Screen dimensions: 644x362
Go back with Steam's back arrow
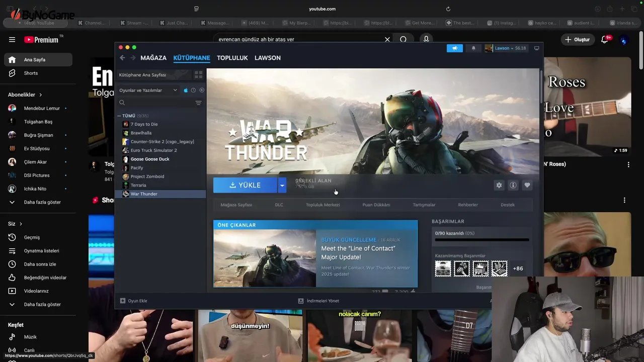point(122,58)
